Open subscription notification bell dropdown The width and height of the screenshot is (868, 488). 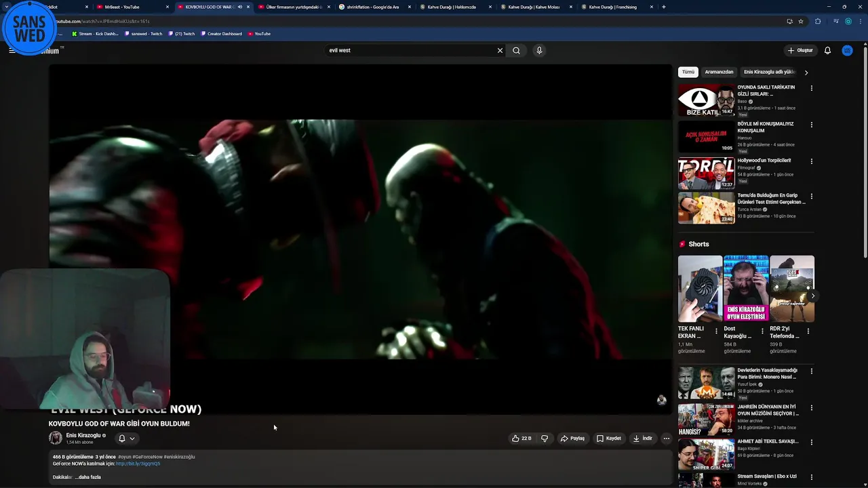[126, 439]
